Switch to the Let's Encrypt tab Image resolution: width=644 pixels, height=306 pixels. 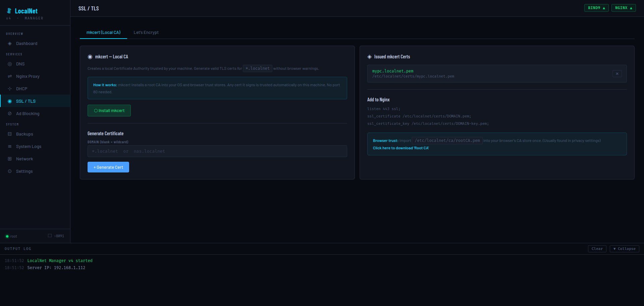[146, 33]
